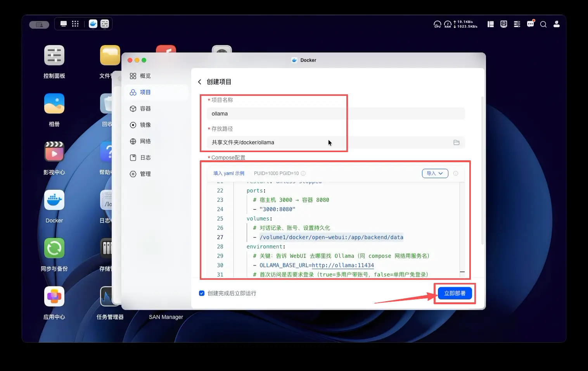588x371 pixels.
Task: Toggle 创建完成后立即运行 checkbox
Action: [x=202, y=293]
